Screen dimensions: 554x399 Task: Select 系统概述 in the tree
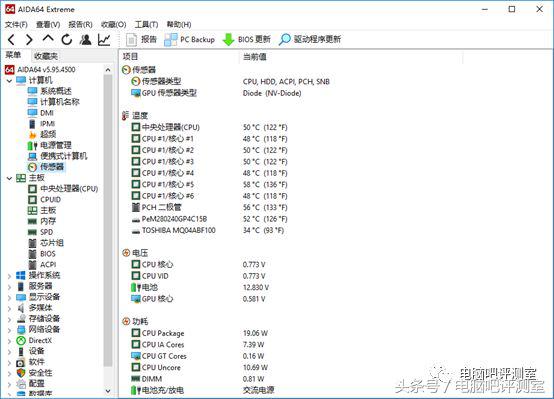tap(50, 91)
